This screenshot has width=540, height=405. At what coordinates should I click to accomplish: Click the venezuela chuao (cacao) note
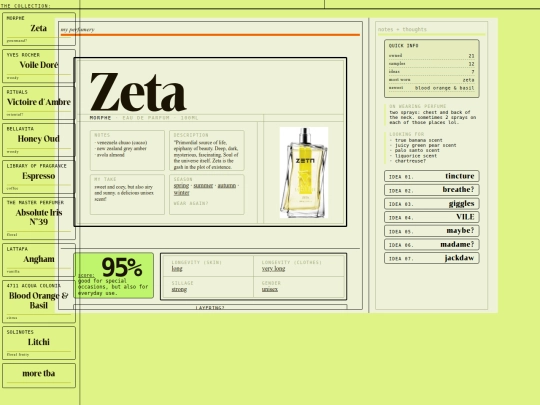click(x=121, y=142)
